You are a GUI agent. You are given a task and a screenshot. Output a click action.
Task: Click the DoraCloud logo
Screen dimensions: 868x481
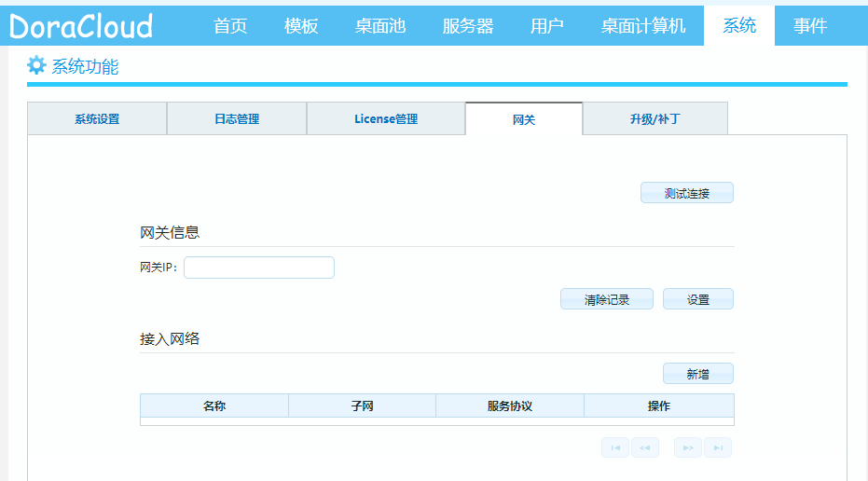point(81,26)
